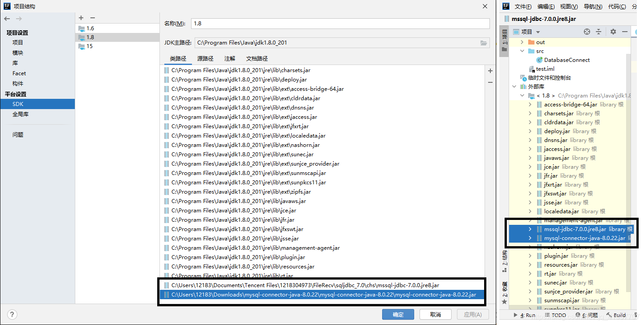The image size is (644, 325).
Task: Toggle the 1: 项目 side tool window
Action: (x=504, y=41)
